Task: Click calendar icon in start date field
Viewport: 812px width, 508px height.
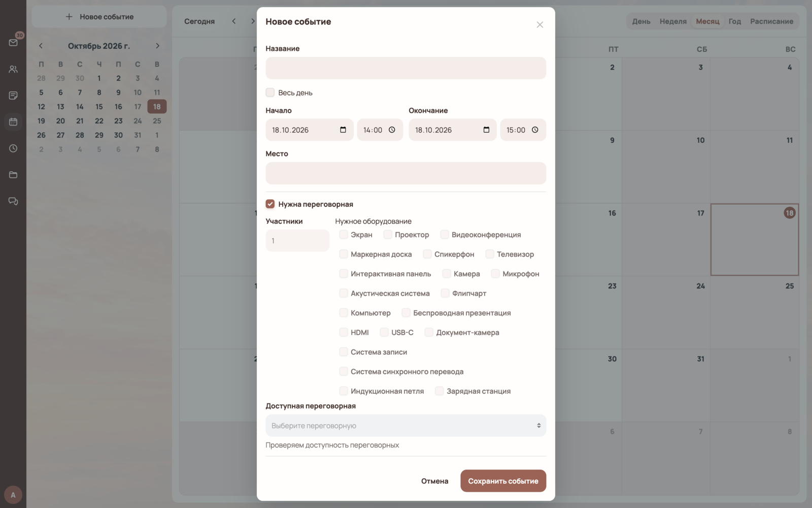Action: click(343, 130)
